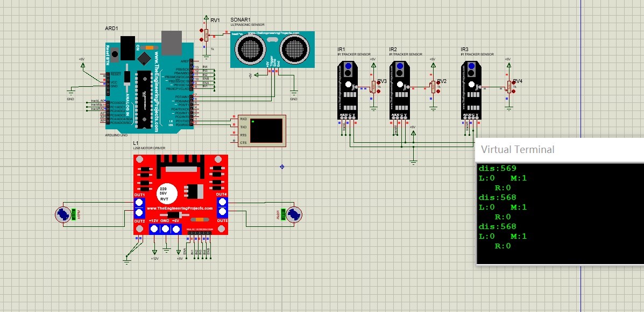Viewport: 644px width, 312px height.
Task: Click the Virtual Terminal window title bar
Action: (x=560, y=149)
